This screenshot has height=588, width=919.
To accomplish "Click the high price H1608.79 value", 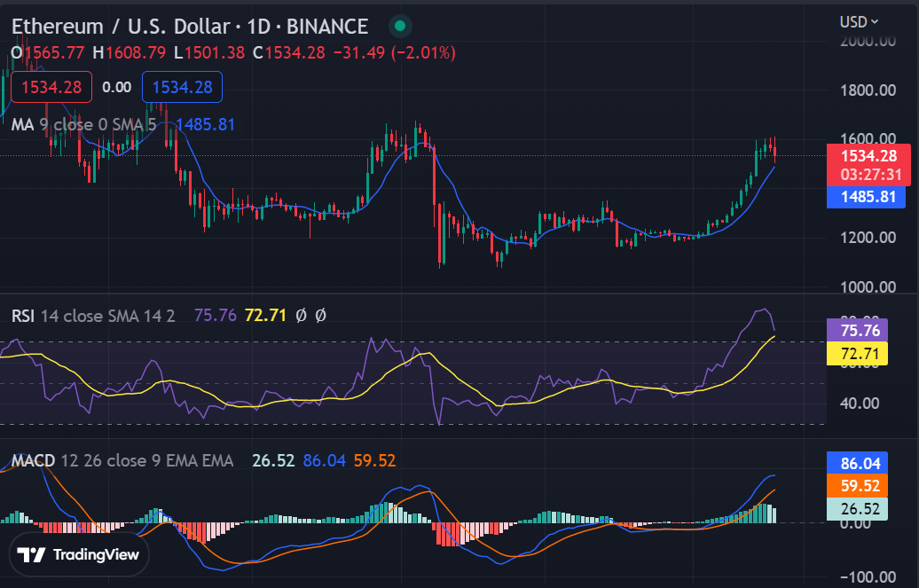I will click(x=129, y=52).
